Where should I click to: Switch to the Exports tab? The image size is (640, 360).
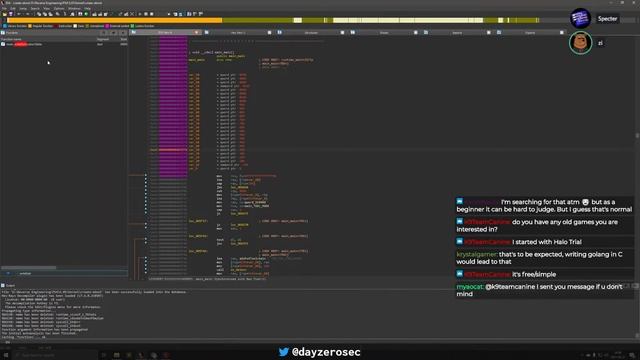click(530, 32)
